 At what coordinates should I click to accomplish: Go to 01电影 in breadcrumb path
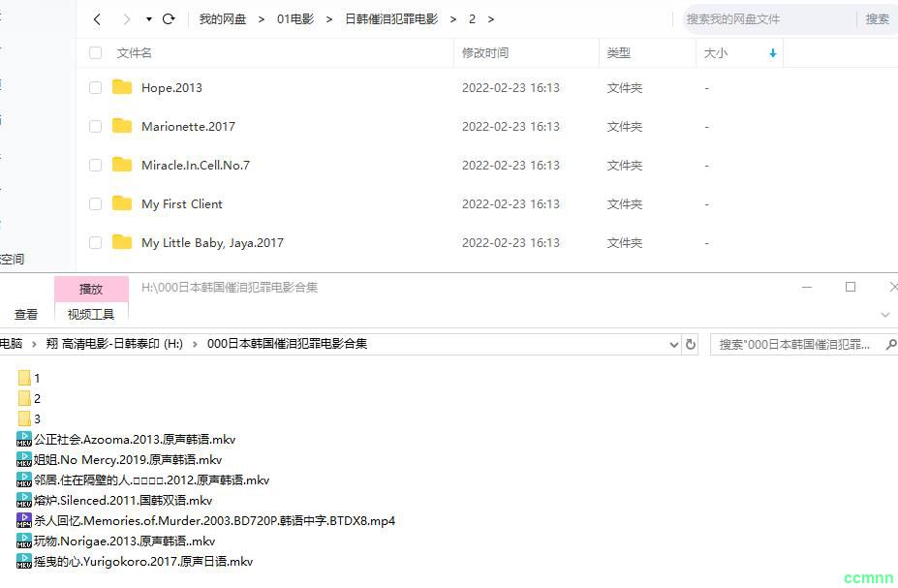click(294, 19)
